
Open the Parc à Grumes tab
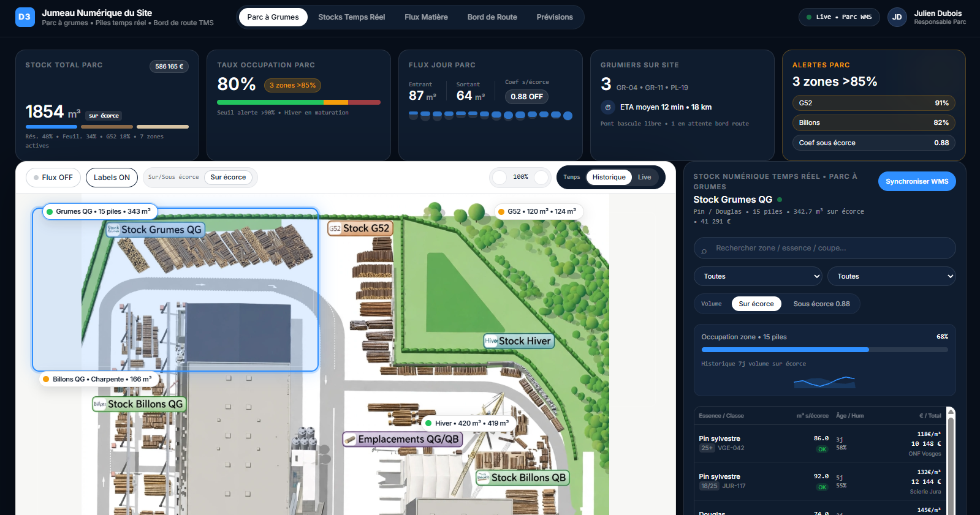point(273,17)
